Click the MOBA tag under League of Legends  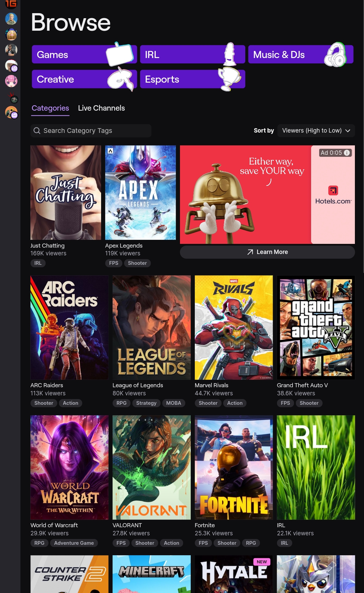(174, 403)
